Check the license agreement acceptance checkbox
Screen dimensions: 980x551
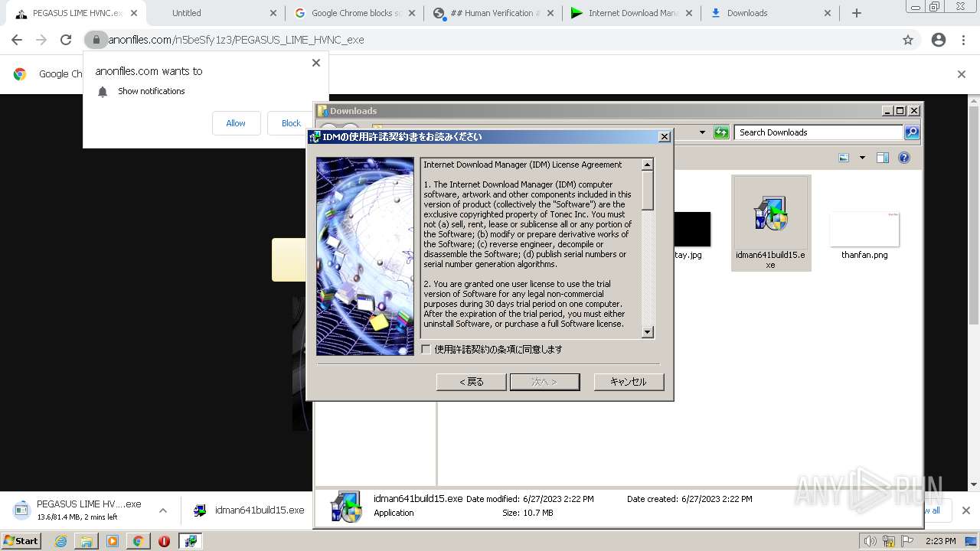coord(426,349)
